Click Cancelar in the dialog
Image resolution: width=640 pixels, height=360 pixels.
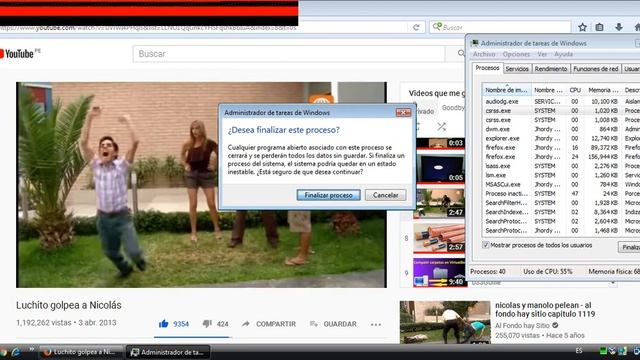point(385,195)
